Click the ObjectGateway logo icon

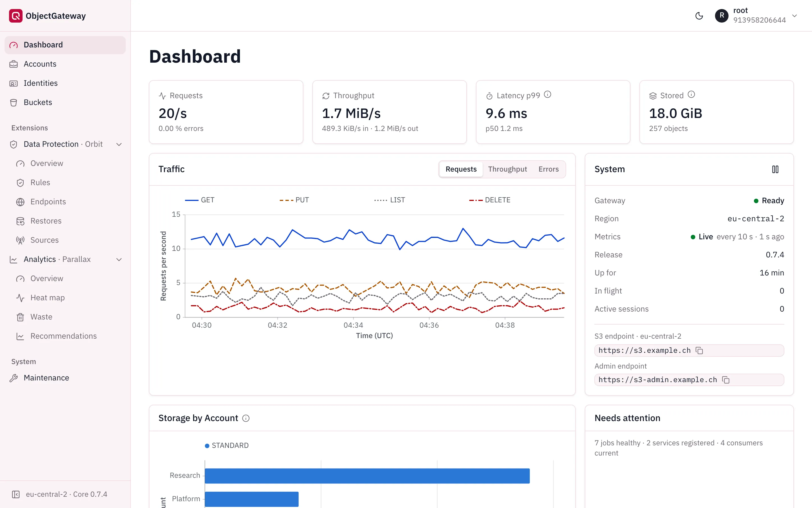[x=16, y=16]
